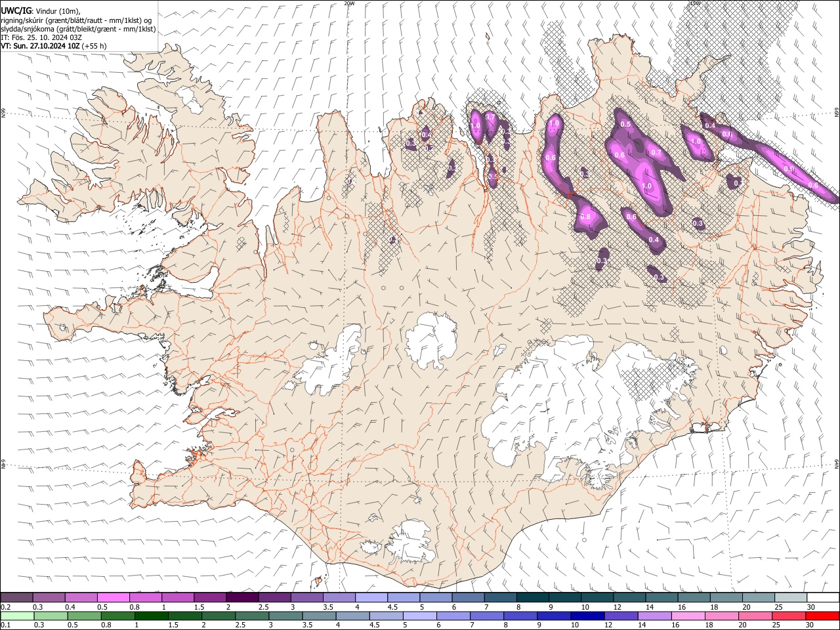Image resolution: width=840 pixels, height=630 pixels.
Task: Select the 'slydda/snjókoma (grátt/bleikt/grænt' description line
Action: (x=78, y=29)
